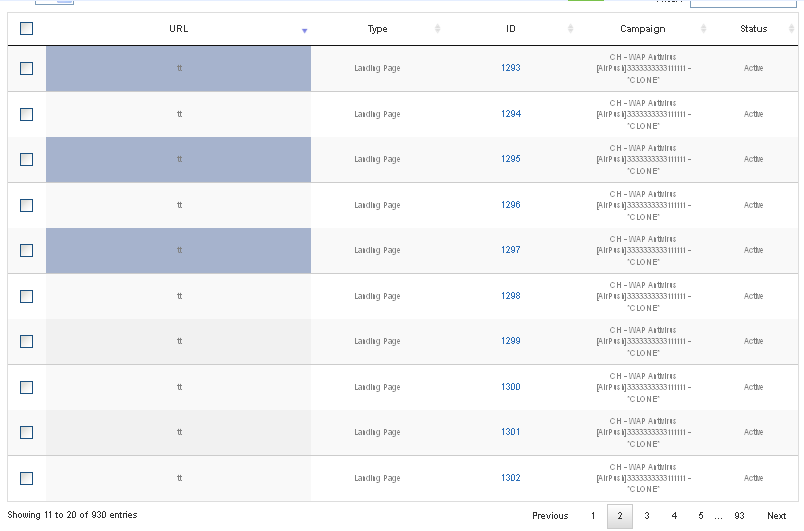The width and height of the screenshot is (804, 531).
Task: Go to page 3 in pagination
Action: (647, 516)
